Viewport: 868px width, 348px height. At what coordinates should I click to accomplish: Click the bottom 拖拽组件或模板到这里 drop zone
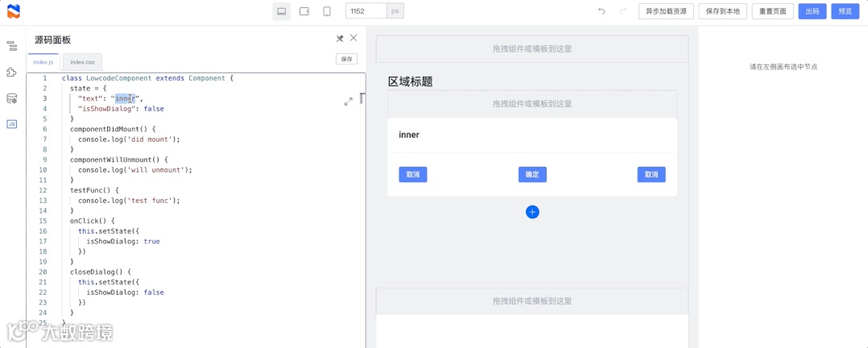[532, 301]
